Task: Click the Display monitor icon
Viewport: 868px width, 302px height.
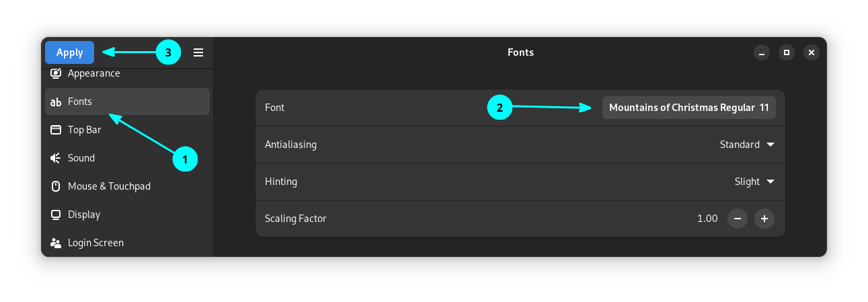Action: (56, 215)
